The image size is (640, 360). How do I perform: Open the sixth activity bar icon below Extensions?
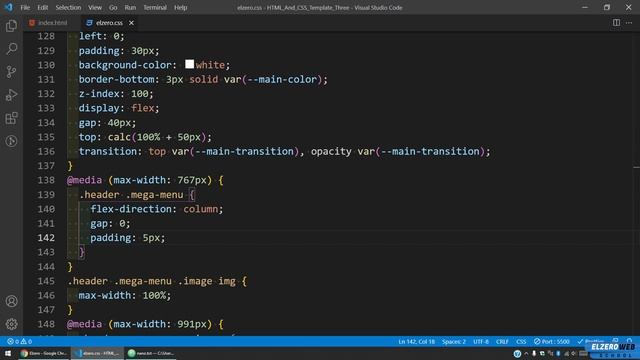pyautogui.click(x=11, y=141)
